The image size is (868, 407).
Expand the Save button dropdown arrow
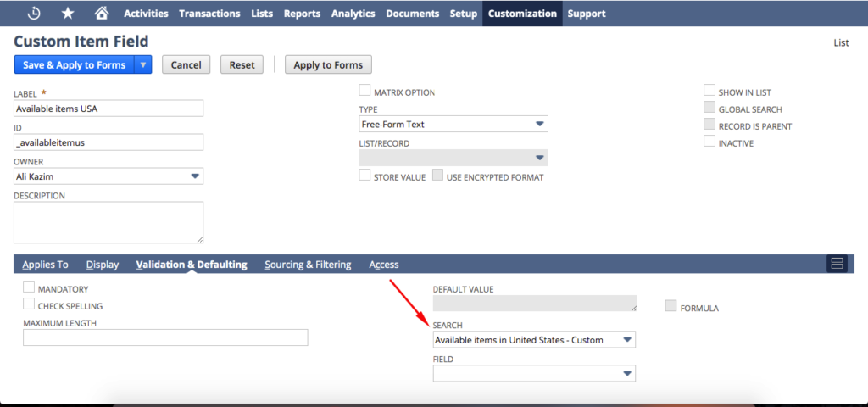tap(142, 64)
